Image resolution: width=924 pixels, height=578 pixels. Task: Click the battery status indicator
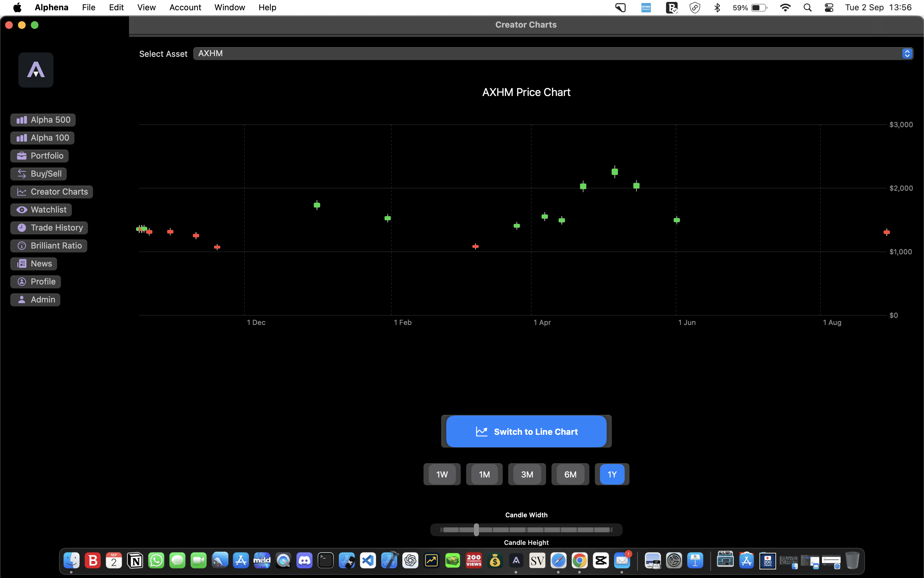[750, 7]
